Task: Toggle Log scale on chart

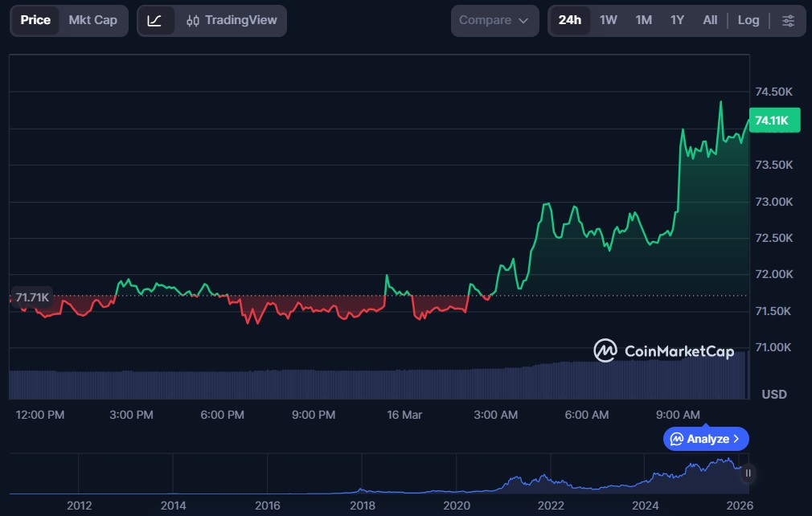Action: [x=748, y=21]
